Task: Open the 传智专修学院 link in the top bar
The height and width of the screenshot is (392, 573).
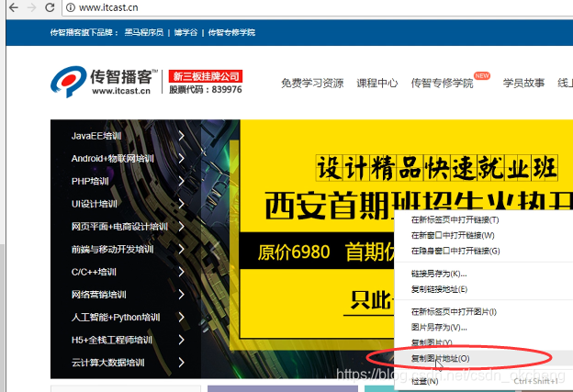Action: [x=231, y=32]
